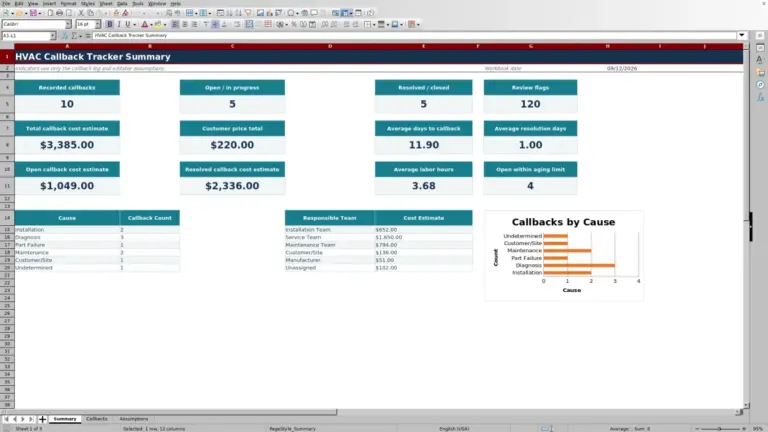This screenshot has width=768, height=432.
Task: Open the Conditional formatting dropdown arrow
Action: click(418, 24)
